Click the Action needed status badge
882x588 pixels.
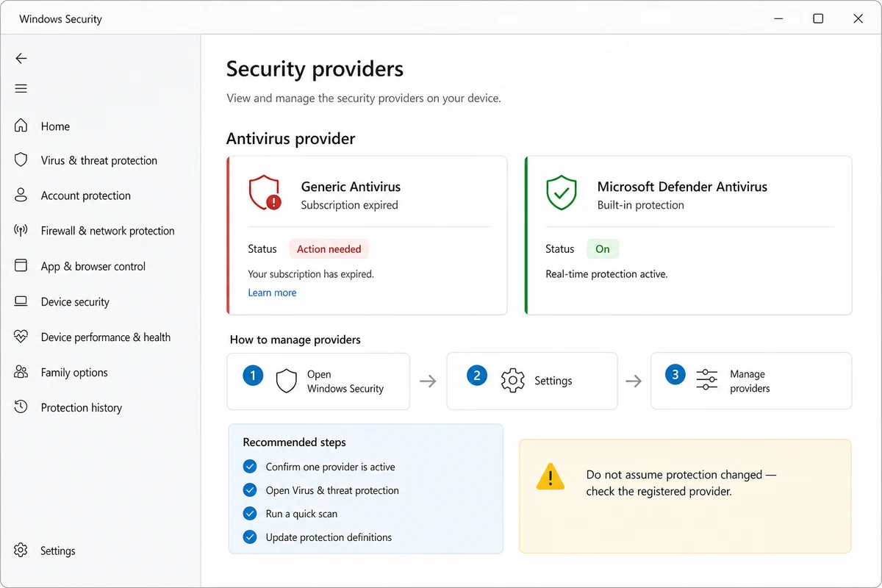click(329, 249)
